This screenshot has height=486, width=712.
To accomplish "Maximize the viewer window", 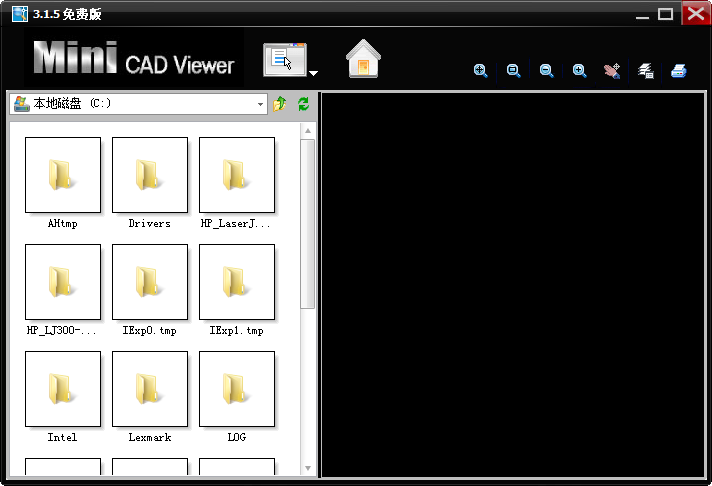I will [665, 14].
